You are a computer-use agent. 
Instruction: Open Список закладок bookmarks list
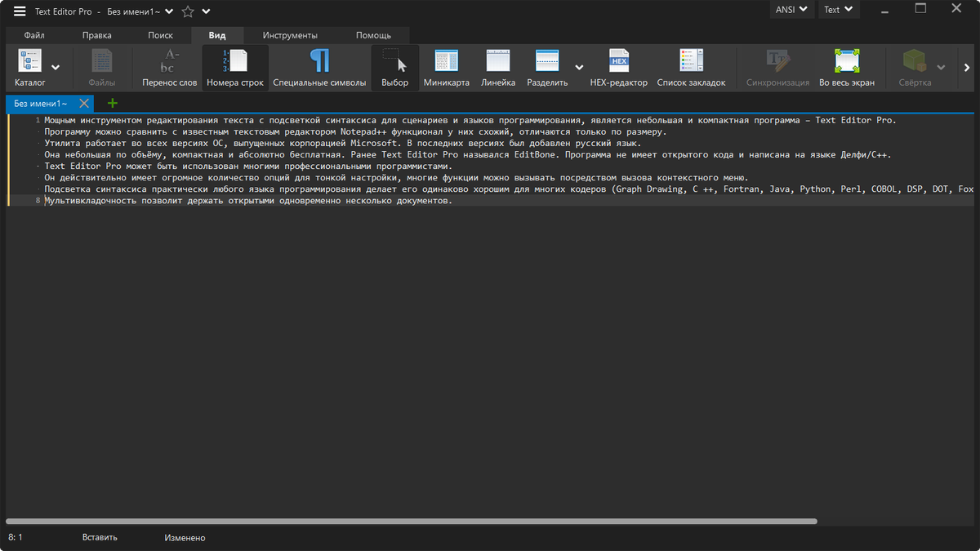click(x=692, y=68)
